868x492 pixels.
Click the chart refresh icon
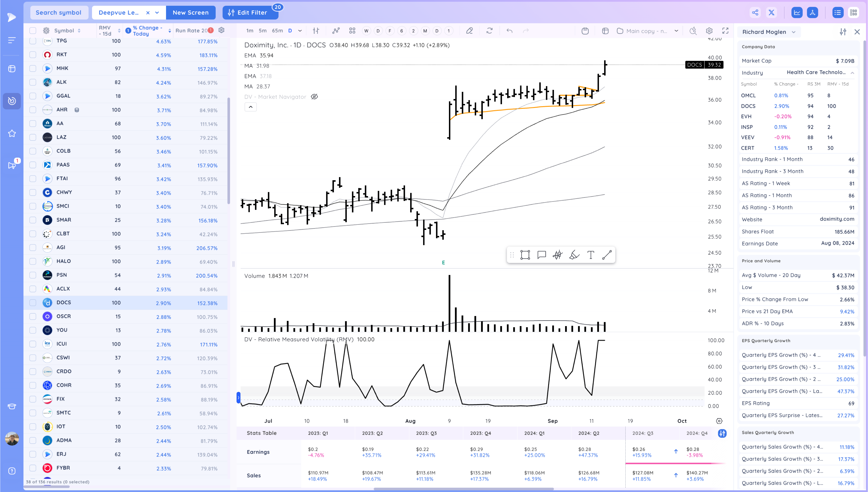[x=489, y=31]
